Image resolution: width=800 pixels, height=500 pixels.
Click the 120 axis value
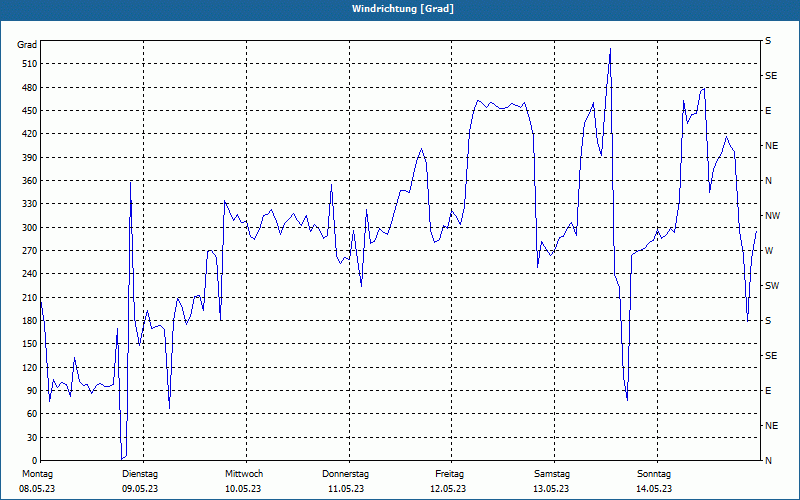[30, 367]
